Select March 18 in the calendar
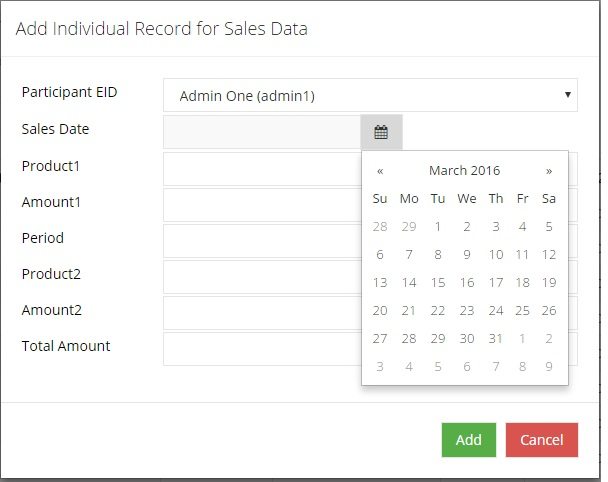Screen dimensions: 608x482 click(x=522, y=283)
